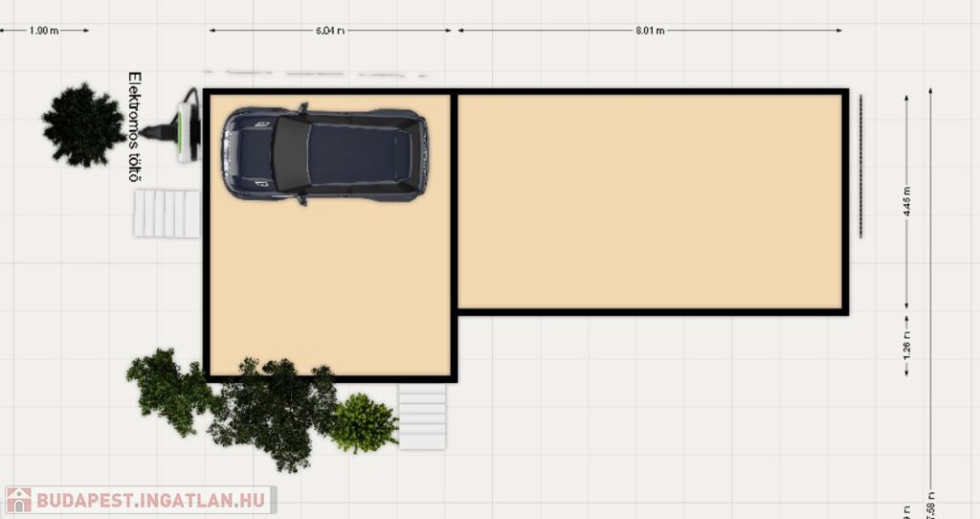Click the light green bush near bottom stairs
Screen dimensions: 980x519
pos(364,422)
